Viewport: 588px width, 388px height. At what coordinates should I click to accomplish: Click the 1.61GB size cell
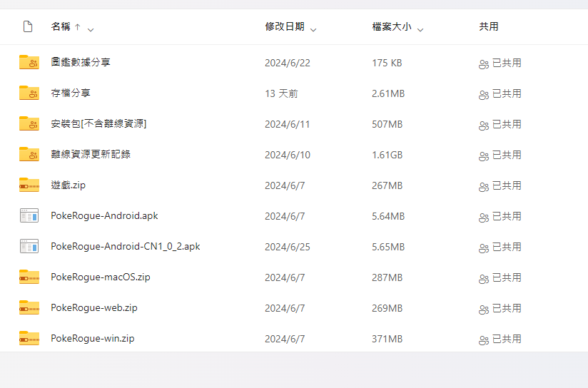point(387,155)
